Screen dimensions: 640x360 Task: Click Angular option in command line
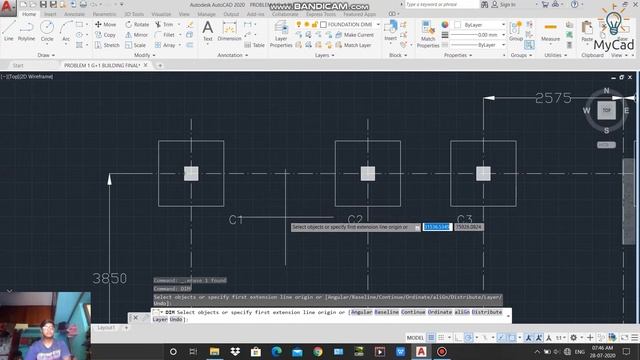point(362,312)
